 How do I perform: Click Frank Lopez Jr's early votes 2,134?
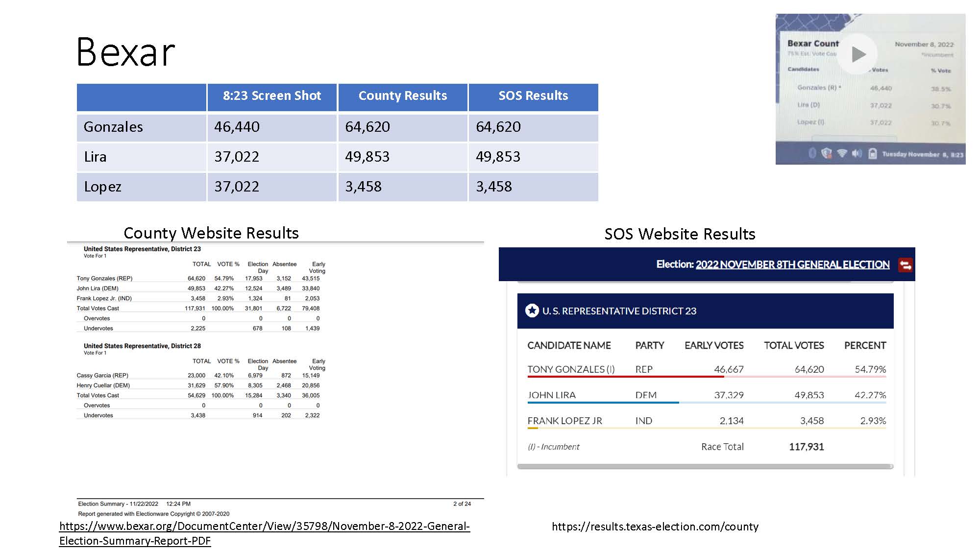(x=732, y=421)
